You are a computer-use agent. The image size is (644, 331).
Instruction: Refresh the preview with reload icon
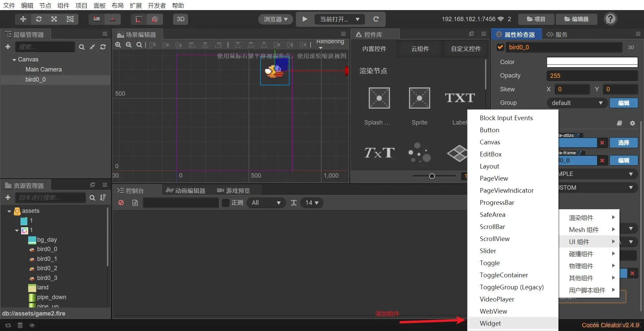click(x=376, y=19)
